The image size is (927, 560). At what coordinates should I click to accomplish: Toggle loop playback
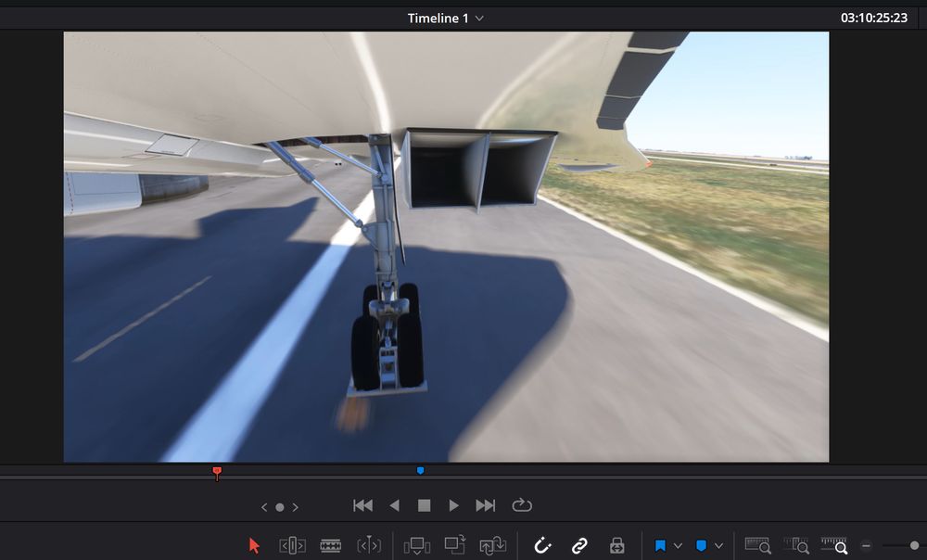(522, 505)
